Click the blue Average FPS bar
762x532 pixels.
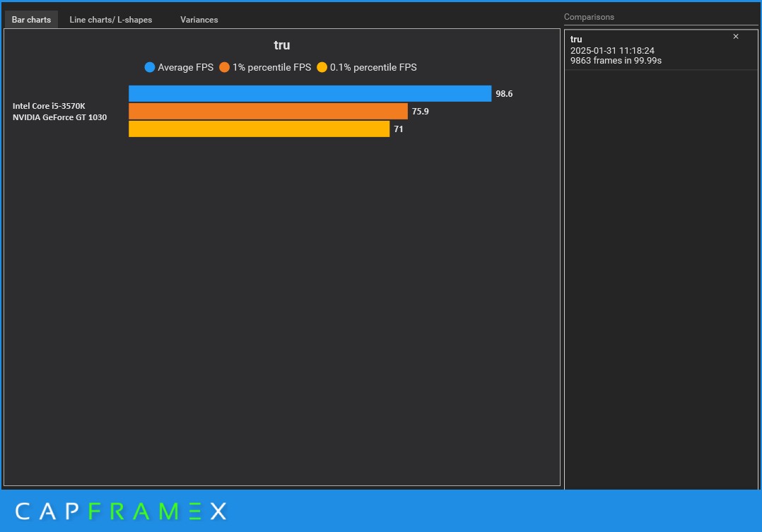[310, 93]
